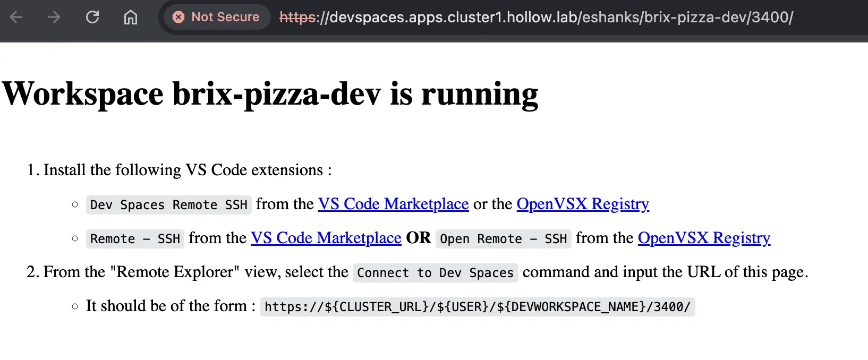The width and height of the screenshot is (868, 360).
Task: Go to the browser home page icon
Action: (131, 17)
